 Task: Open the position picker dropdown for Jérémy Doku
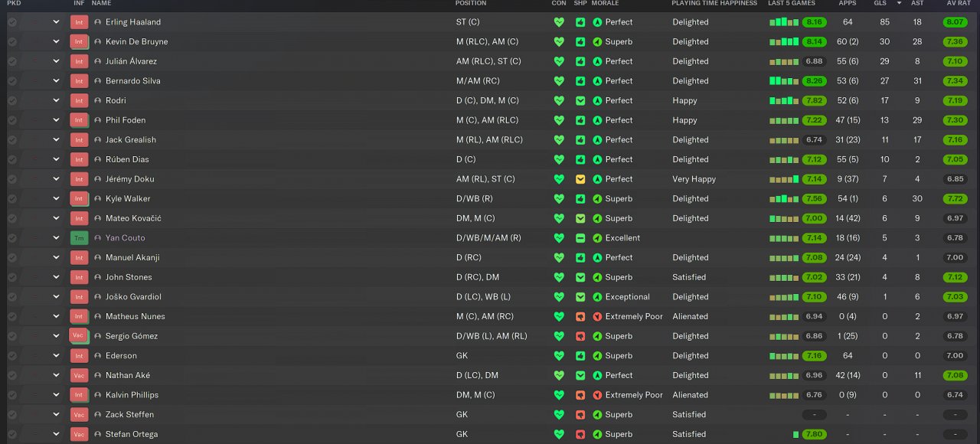(x=56, y=179)
